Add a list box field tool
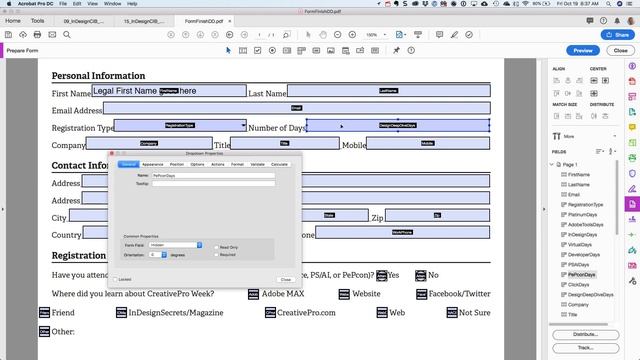 [287, 51]
